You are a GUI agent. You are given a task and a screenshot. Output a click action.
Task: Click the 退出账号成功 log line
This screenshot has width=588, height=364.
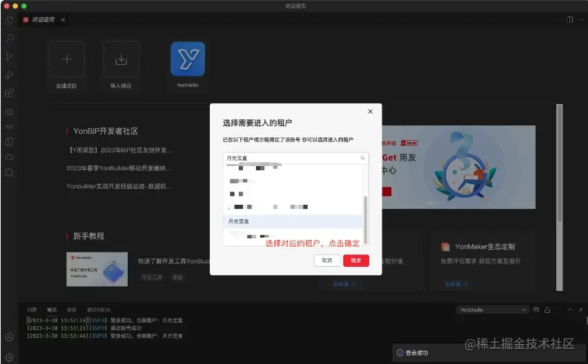(x=84, y=328)
